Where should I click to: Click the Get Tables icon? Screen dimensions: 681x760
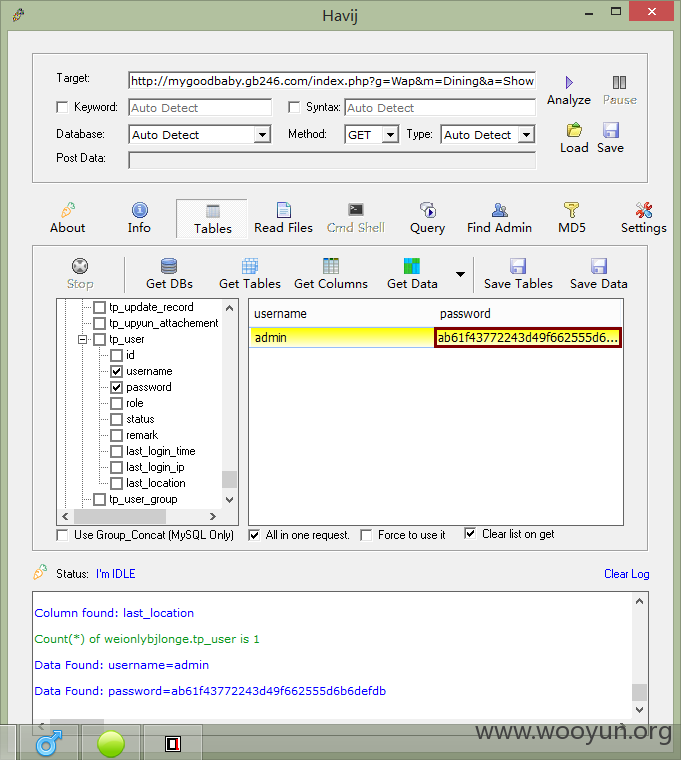pos(250,266)
